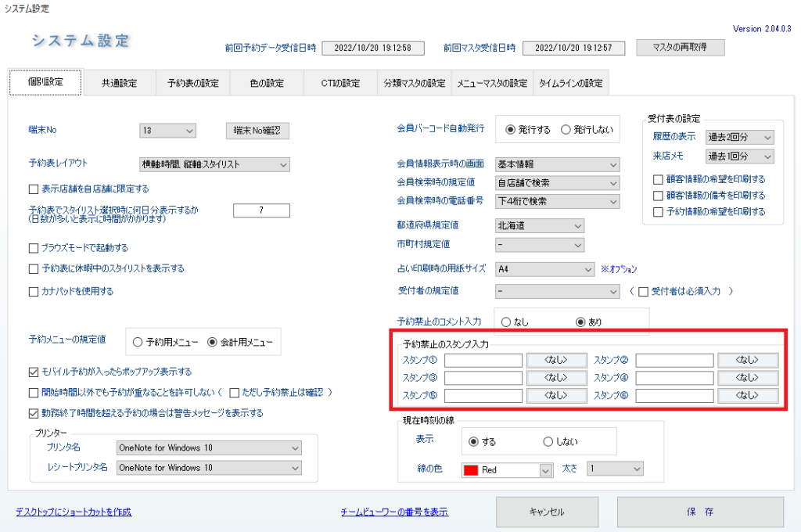Select なし for 予約禁止のコメント入力
Viewport: 801px width, 532px height.
506,322
